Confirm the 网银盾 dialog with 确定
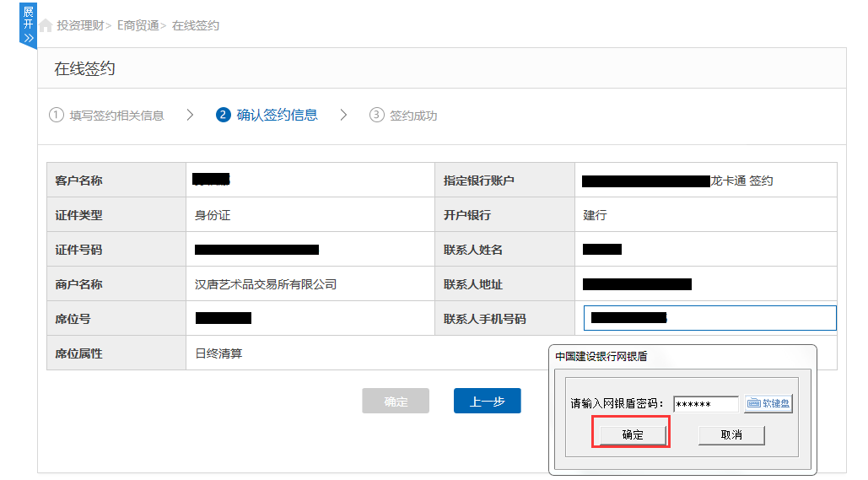 [633, 435]
